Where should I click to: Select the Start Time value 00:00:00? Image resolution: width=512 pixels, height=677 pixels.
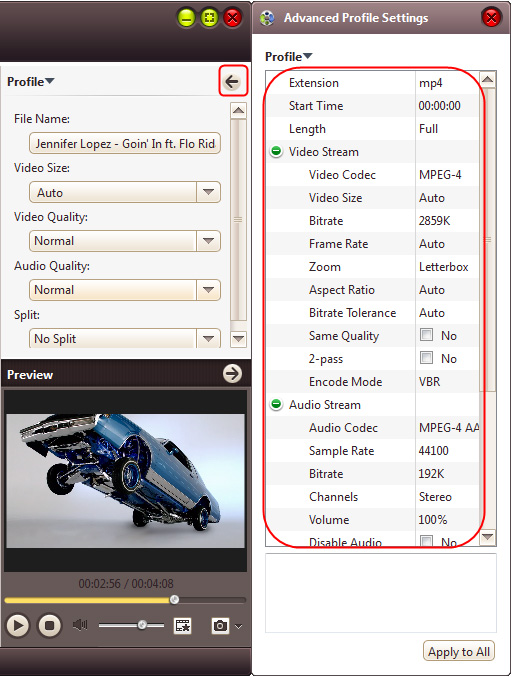pyautogui.click(x=439, y=106)
